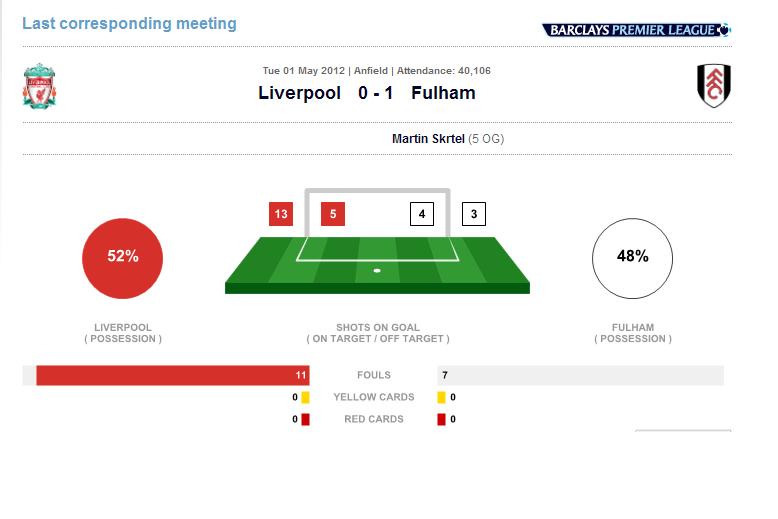Open the Last corresponding meeting heading
Screen dimensions: 778x519
[x=130, y=23]
